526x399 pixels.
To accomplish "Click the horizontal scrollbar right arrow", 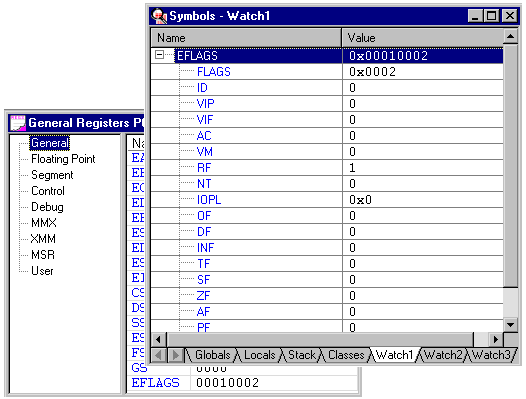I will tap(495, 340).
